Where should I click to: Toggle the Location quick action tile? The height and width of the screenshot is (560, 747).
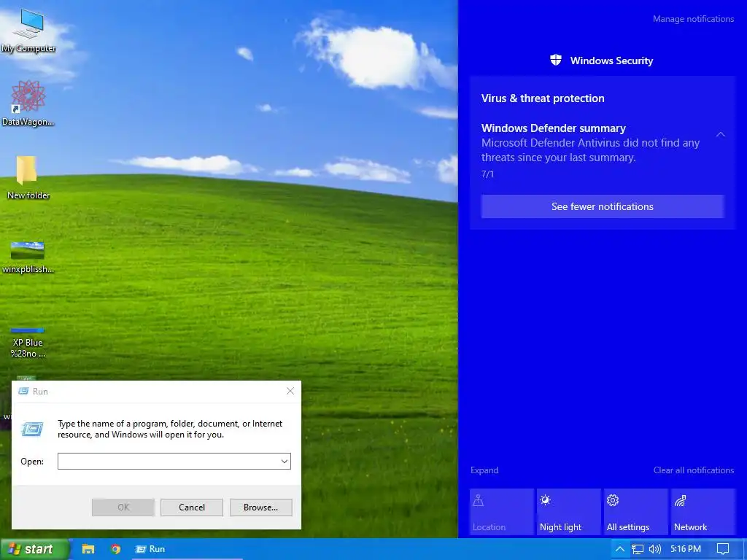(502, 512)
